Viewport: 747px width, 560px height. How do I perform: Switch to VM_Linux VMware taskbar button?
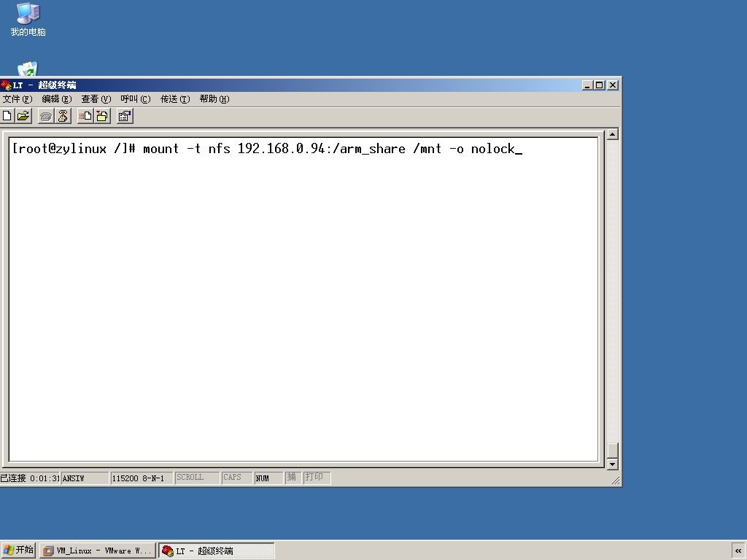(98, 551)
